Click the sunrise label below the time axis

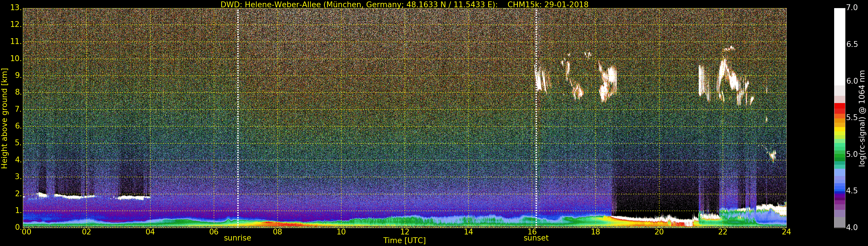(x=238, y=238)
